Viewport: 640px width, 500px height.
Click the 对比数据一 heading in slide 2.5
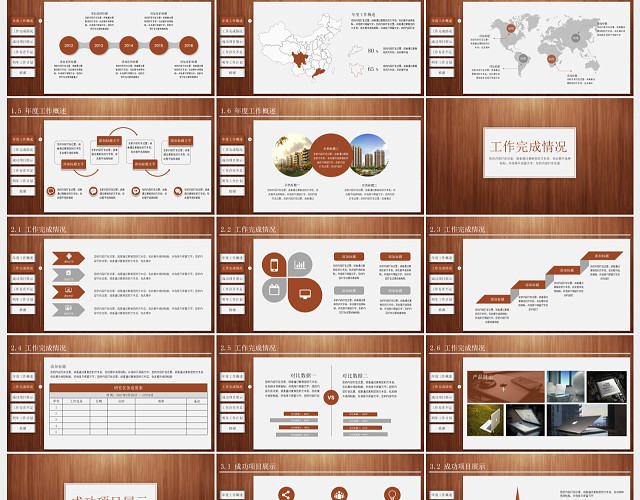[x=303, y=375]
